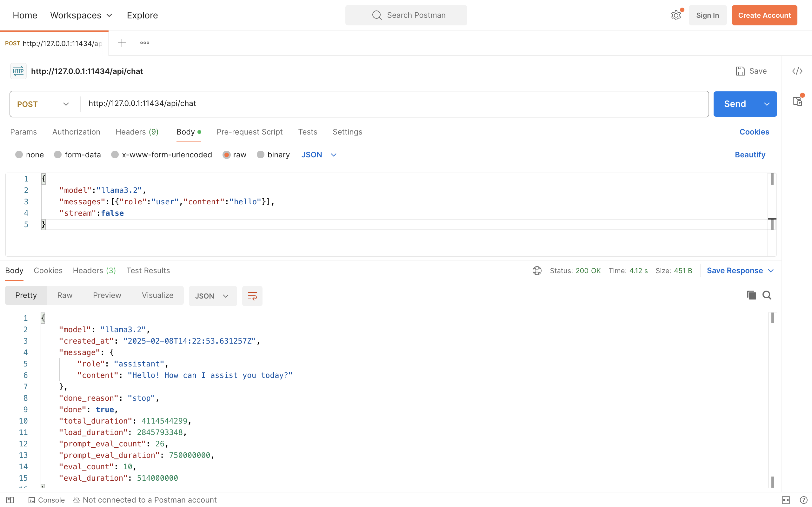Open the documentation sidebar icon
Viewport: 812px width, 507px height.
(798, 101)
